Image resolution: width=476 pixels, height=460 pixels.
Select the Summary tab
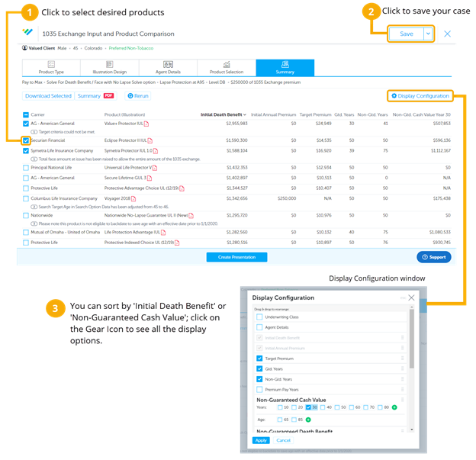click(285, 68)
